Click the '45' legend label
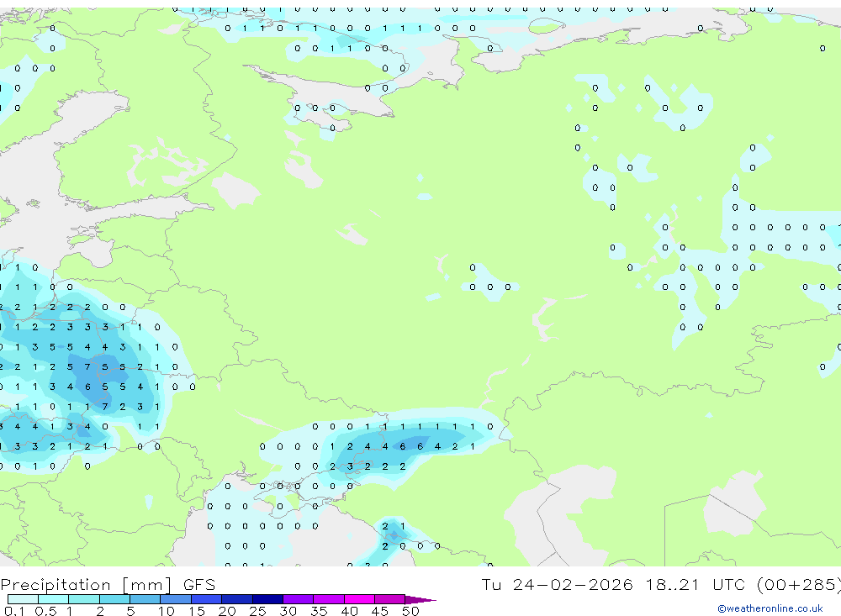Image resolution: width=841 pixels, height=616 pixels. 380,611
